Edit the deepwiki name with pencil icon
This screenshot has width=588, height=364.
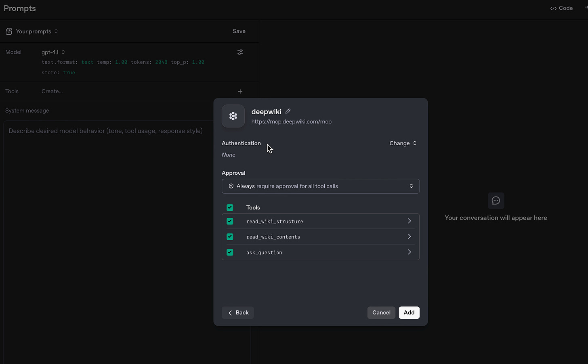point(288,111)
